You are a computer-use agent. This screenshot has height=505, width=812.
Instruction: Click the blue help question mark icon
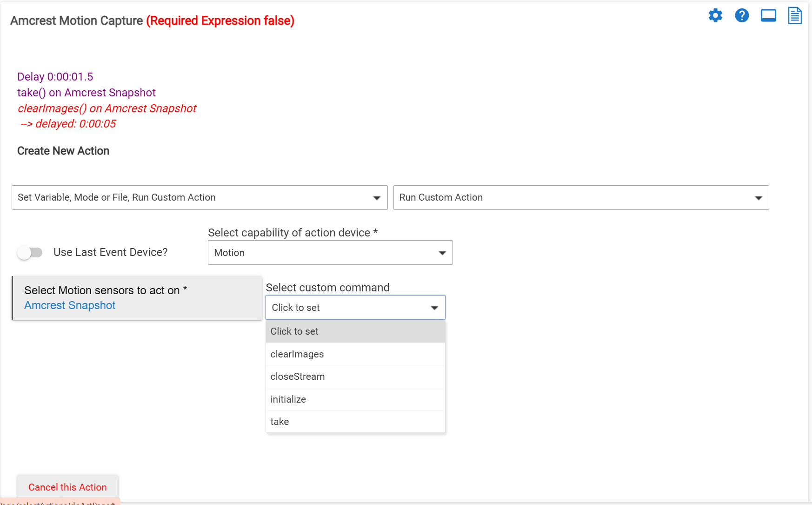tap(742, 16)
